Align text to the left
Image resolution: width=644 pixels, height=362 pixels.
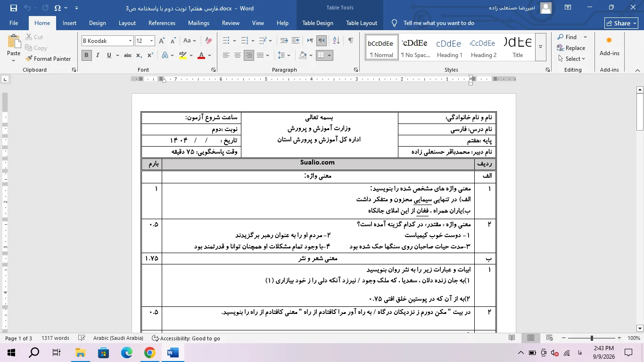226,55
